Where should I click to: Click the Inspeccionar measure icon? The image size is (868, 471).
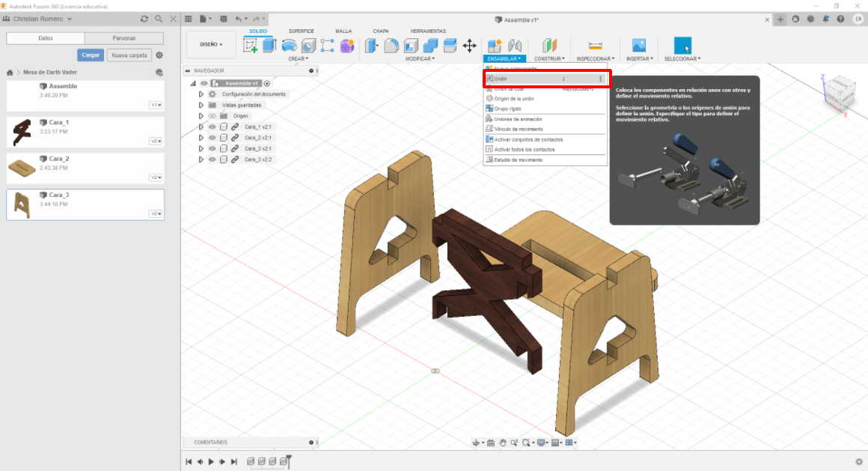[595, 46]
